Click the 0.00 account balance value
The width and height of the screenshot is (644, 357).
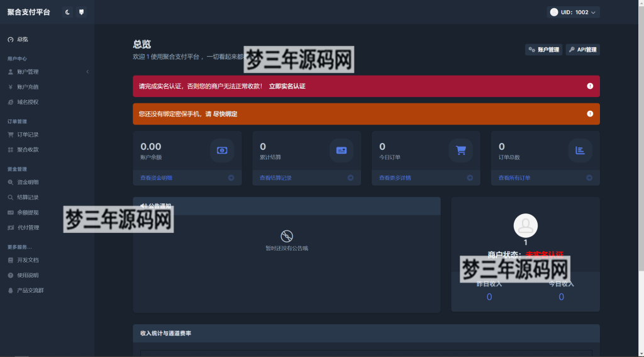pyautogui.click(x=151, y=147)
